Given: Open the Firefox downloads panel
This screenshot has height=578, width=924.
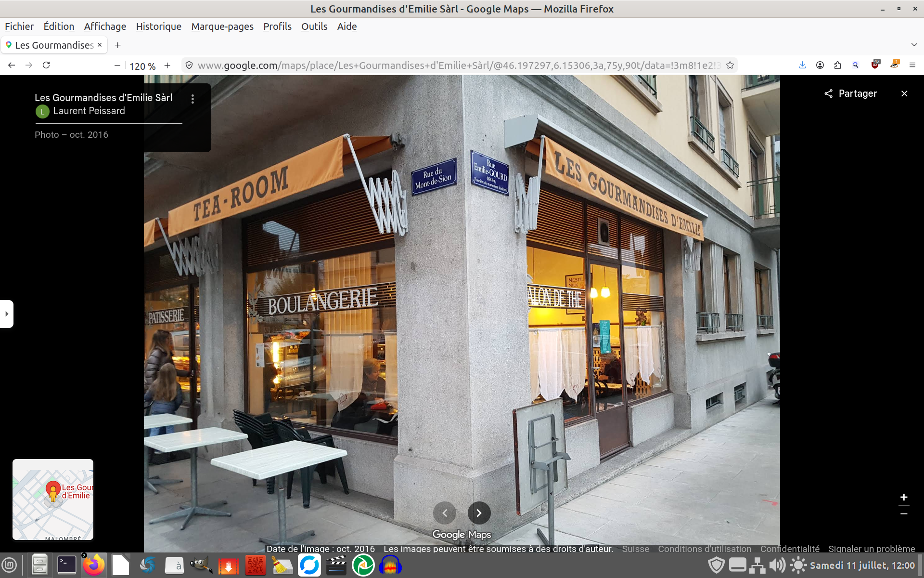Looking at the screenshot, I should (802, 65).
